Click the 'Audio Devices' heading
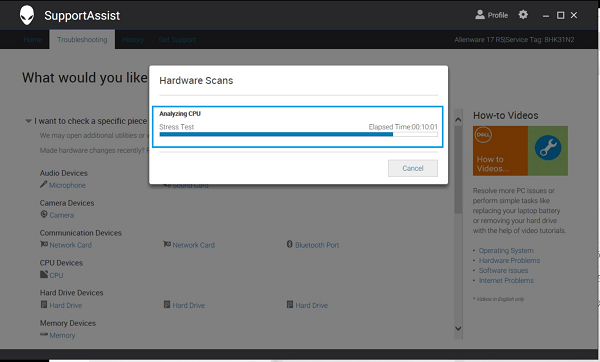 tap(64, 173)
